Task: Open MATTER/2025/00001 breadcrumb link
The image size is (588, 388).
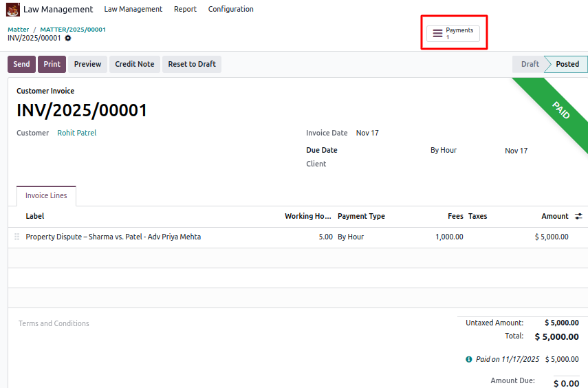Action: click(x=73, y=30)
